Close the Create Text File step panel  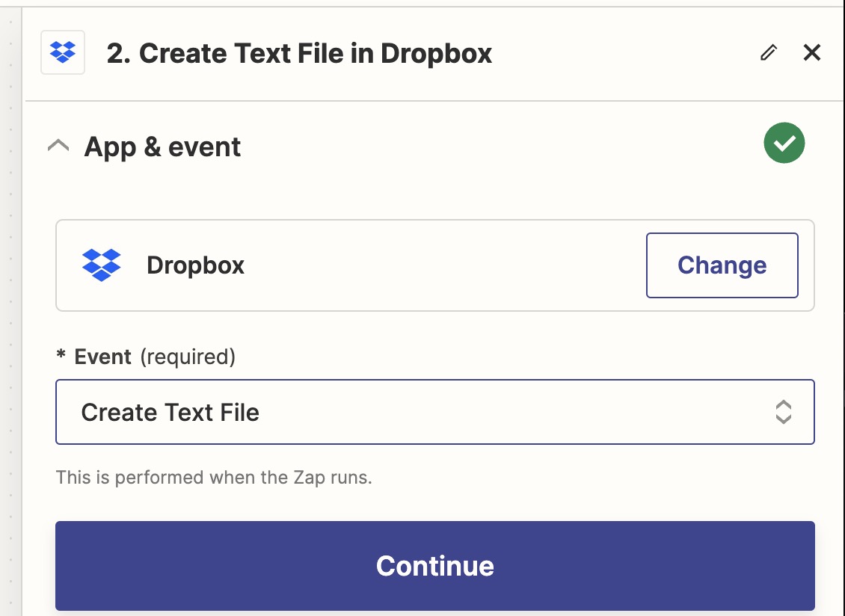point(811,53)
